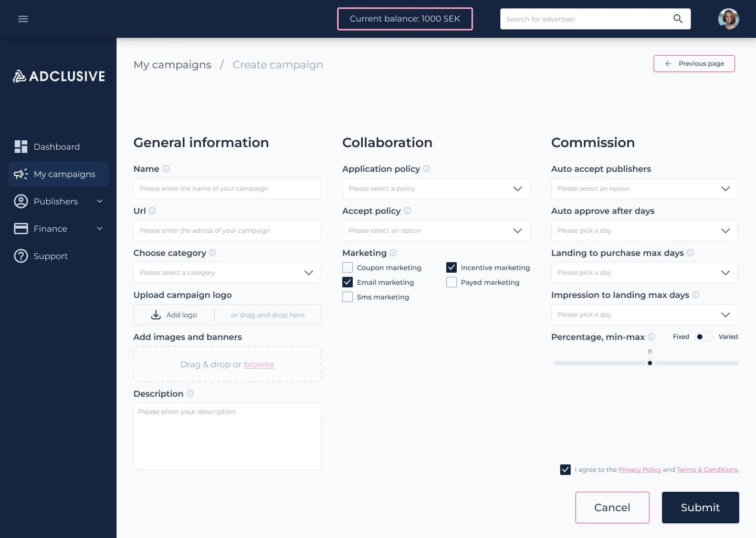Uncheck Email marketing checkbox
The height and width of the screenshot is (538, 756).
(x=348, y=282)
